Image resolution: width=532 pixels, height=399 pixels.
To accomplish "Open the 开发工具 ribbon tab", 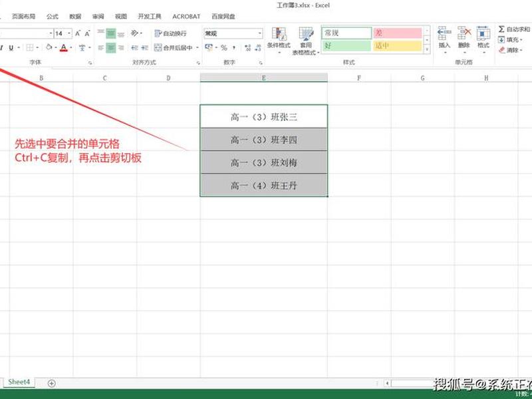I will point(150,16).
